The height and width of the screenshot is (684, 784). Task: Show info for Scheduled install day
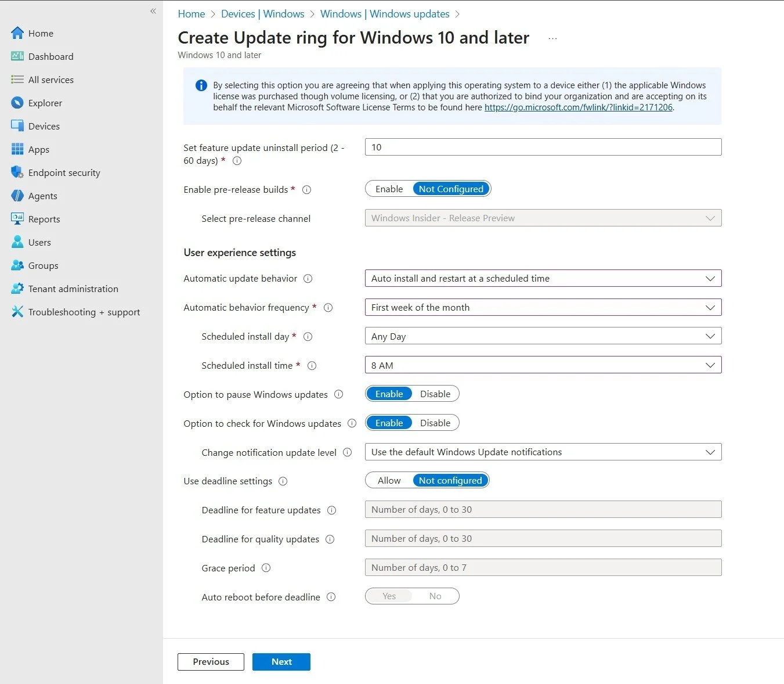tap(308, 337)
